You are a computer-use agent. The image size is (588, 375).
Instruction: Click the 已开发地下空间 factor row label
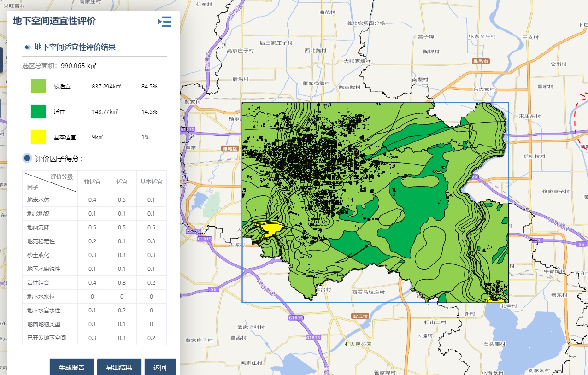47,338
